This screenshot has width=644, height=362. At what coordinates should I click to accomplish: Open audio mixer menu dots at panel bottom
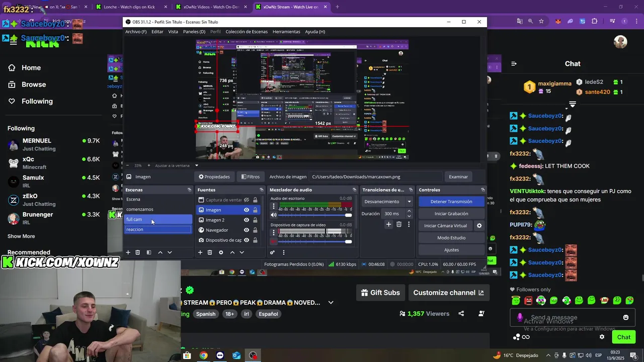point(283,252)
